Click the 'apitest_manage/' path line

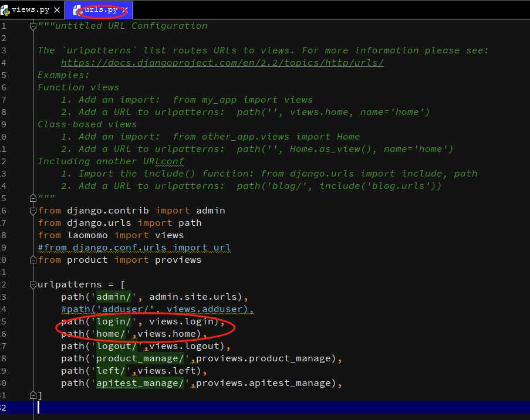201,383
